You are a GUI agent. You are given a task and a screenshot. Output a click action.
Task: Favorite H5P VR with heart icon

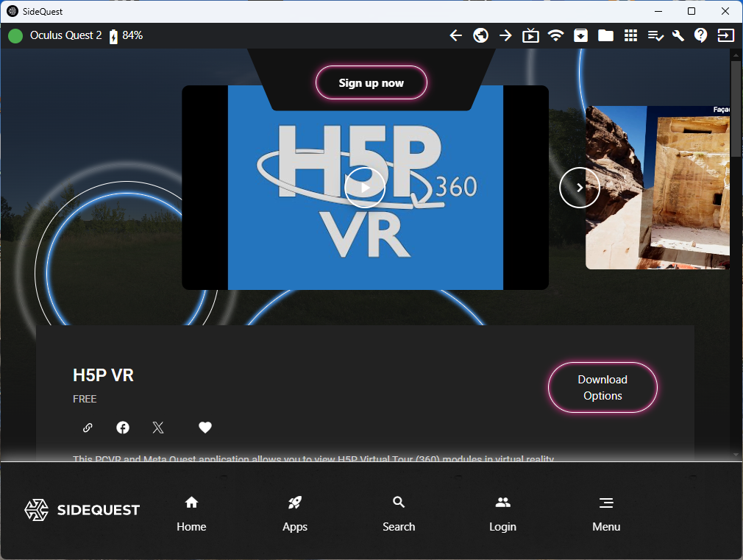[205, 428]
